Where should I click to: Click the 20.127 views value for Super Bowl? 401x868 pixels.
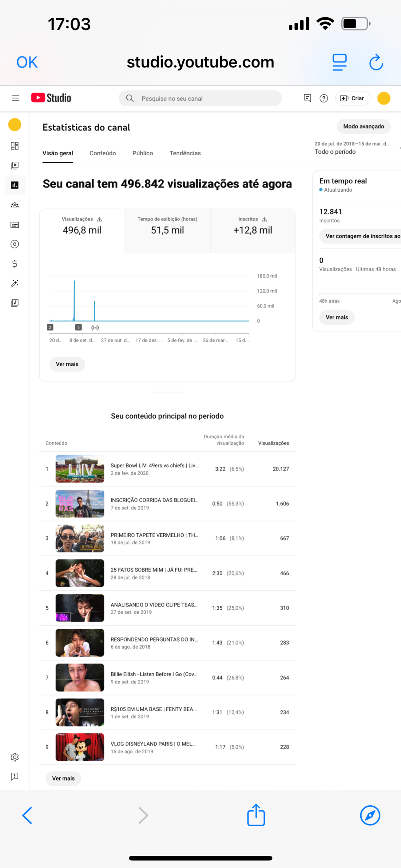pyautogui.click(x=281, y=469)
